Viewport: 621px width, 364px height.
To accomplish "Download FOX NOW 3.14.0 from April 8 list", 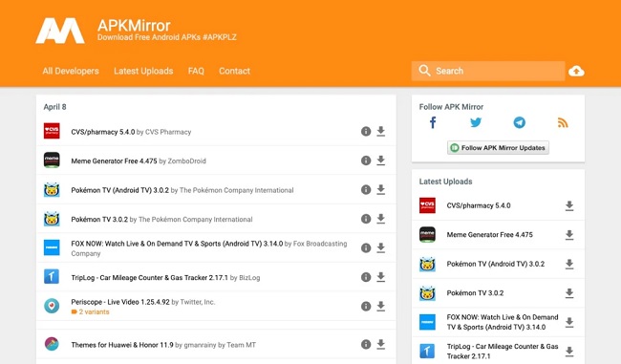I will 380,248.
